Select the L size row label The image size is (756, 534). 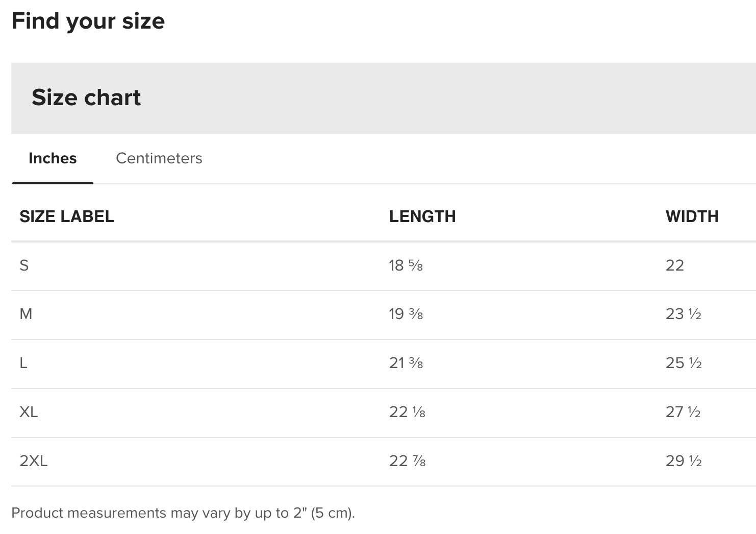click(23, 363)
